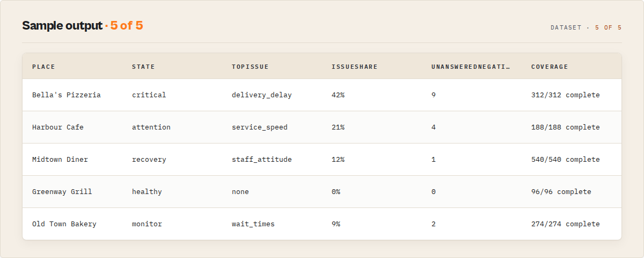
Task: Select Midtown Diner in the table
Action: click(x=60, y=160)
